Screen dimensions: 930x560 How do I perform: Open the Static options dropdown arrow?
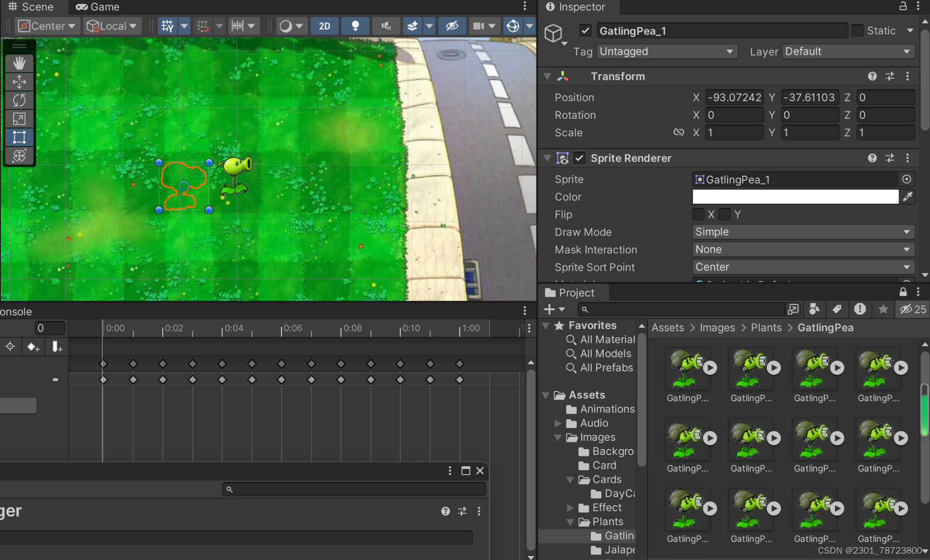(910, 30)
